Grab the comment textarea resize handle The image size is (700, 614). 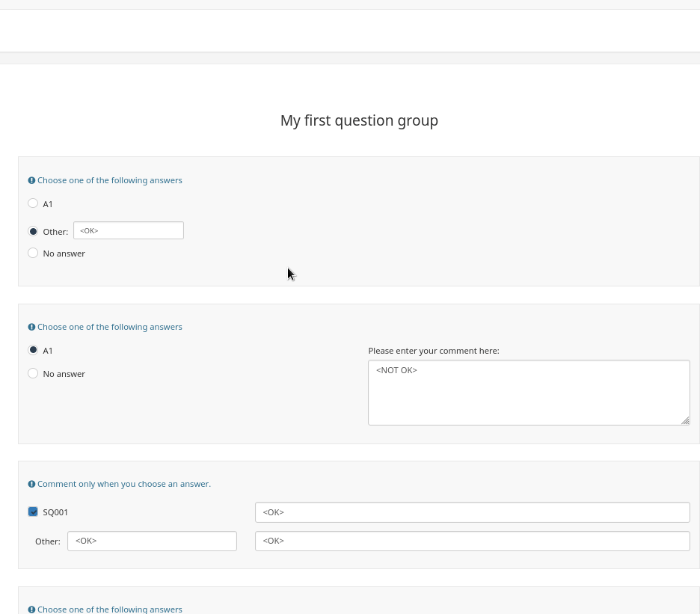685,421
